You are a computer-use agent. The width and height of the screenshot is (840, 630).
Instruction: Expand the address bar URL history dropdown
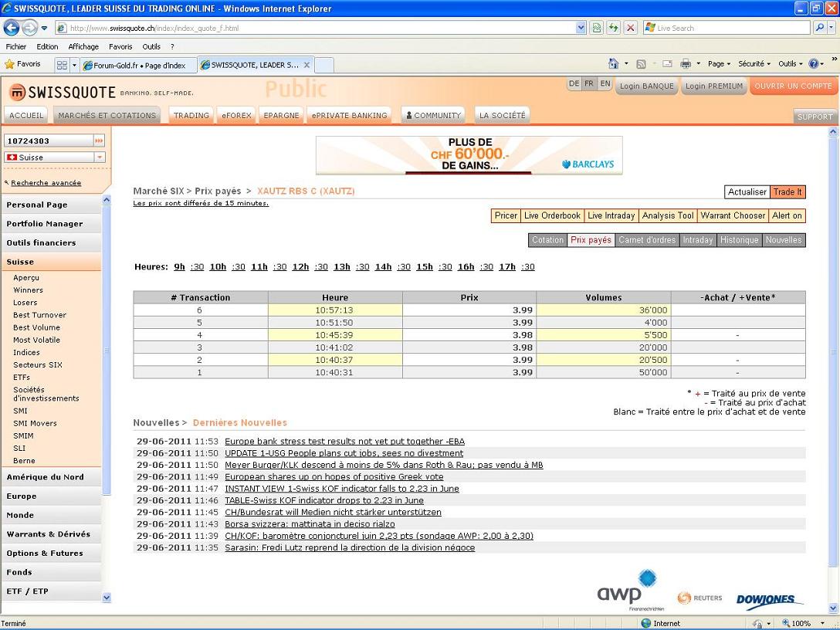pyautogui.click(x=581, y=28)
